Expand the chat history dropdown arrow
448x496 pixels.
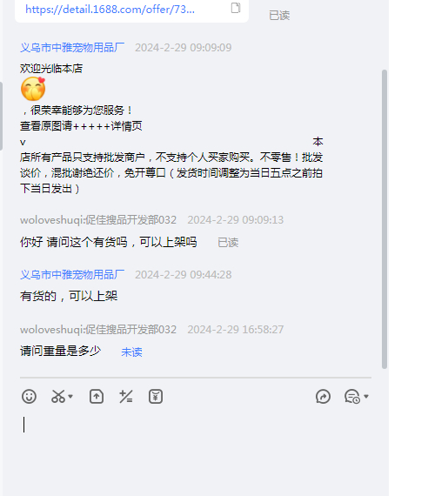coord(366,396)
